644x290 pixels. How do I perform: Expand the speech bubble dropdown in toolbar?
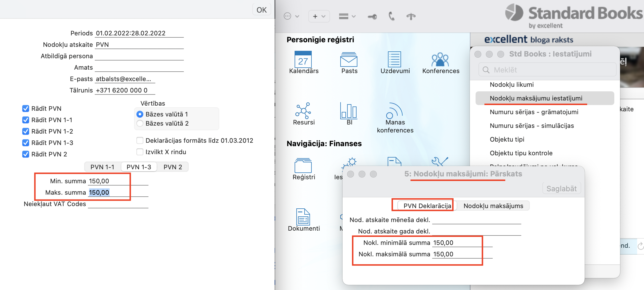coord(291,16)
